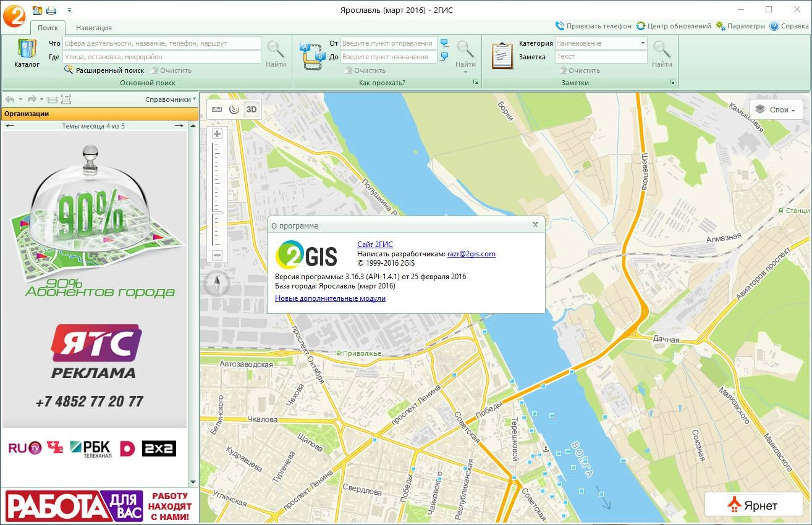Click the expand cards icon in directory panel

[x=66, y=99]
